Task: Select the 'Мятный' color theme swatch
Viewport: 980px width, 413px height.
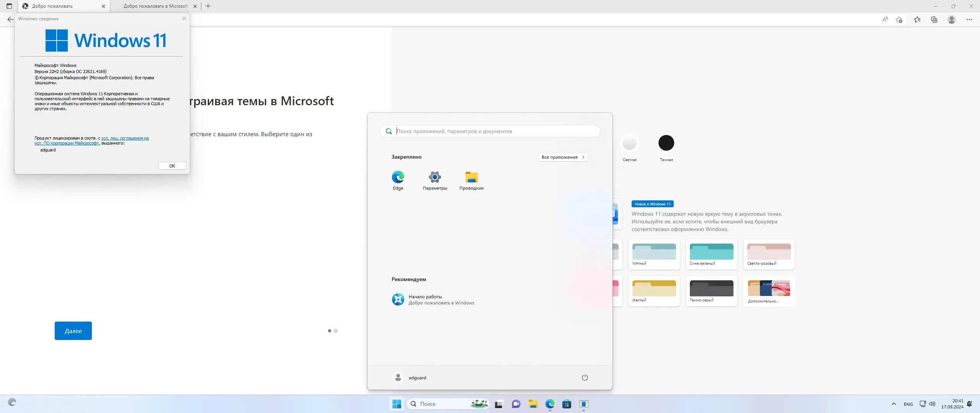Action: click(653, 253)
